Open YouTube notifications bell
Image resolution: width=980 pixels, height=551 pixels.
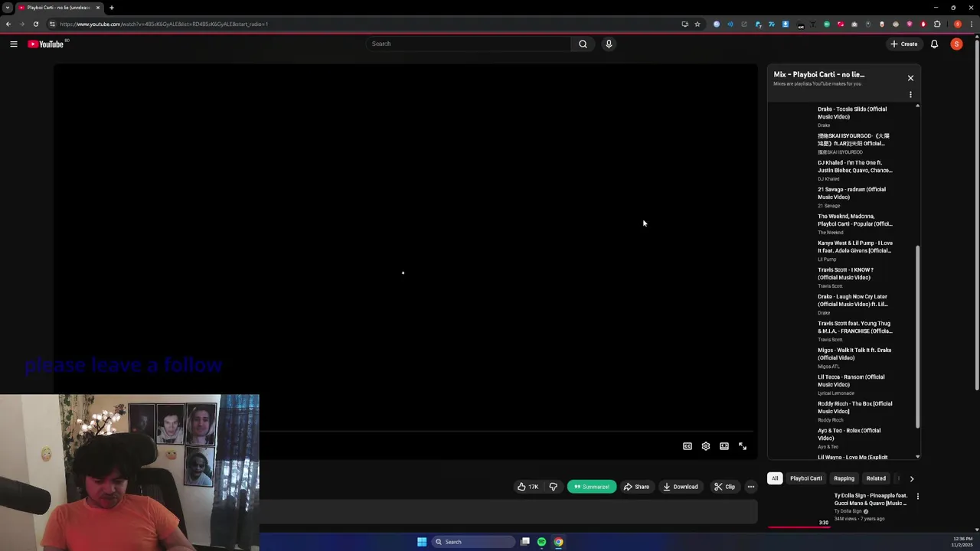pos(934,44)
